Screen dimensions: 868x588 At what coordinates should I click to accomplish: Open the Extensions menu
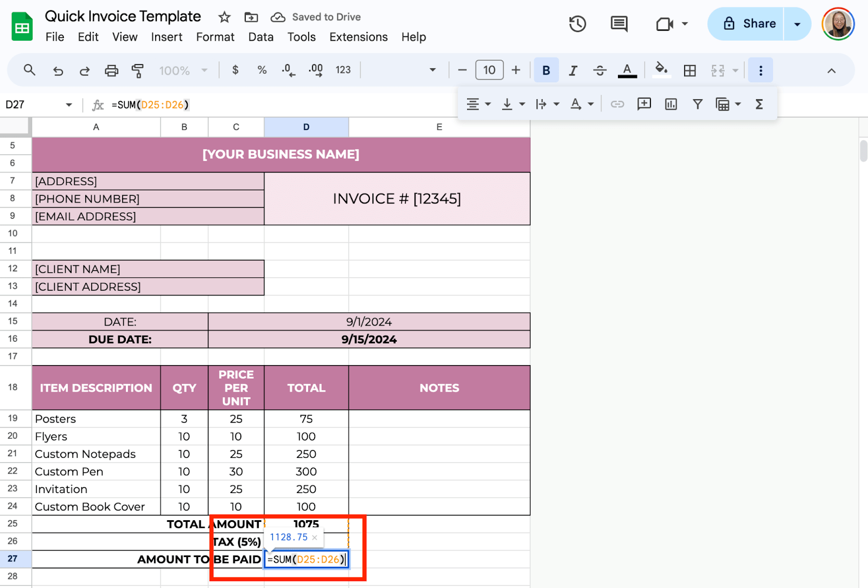pyautogui.click(x=358, y=37)
